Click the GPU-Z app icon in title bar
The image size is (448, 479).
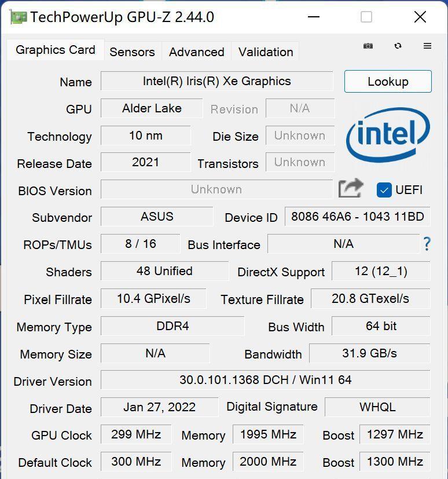(x=19, y=17)
